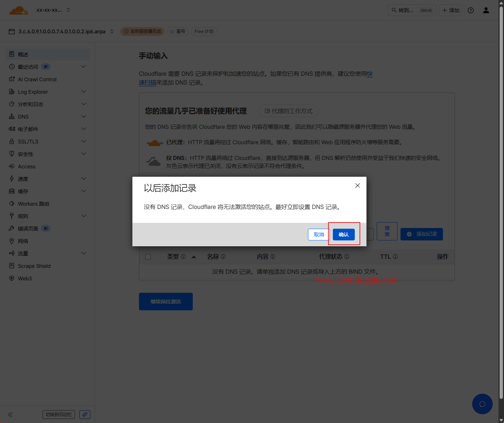
Task: Click the 操作 column header
Action: [443, 257]
